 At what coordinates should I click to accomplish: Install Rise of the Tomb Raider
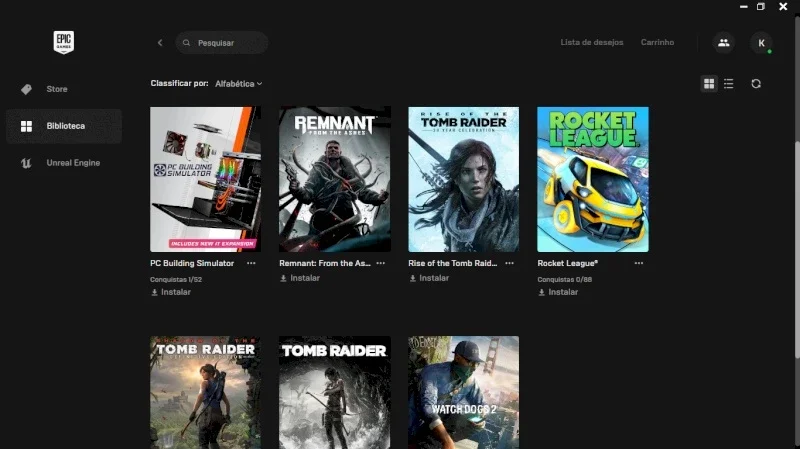click(429, 278)
